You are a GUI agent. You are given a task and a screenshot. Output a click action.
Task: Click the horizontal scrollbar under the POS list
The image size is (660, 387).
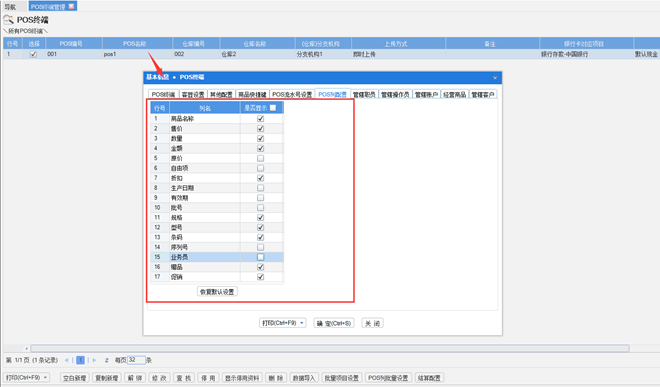coord(330,348)
